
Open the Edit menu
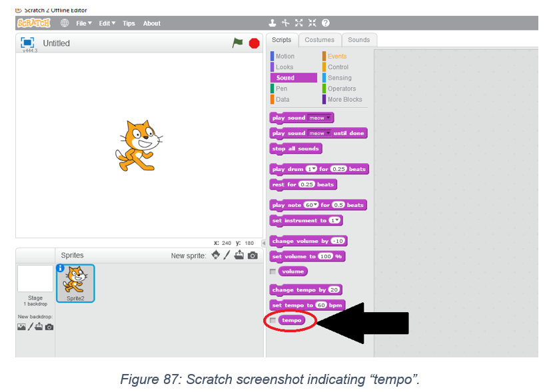pos(107,23)
